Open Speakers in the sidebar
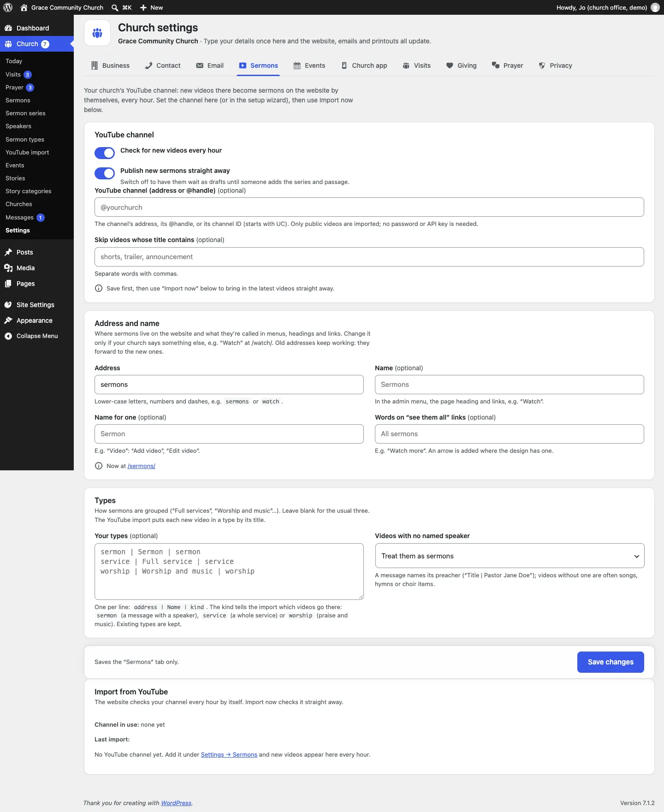Screen dimensions: 664x812 18,126
